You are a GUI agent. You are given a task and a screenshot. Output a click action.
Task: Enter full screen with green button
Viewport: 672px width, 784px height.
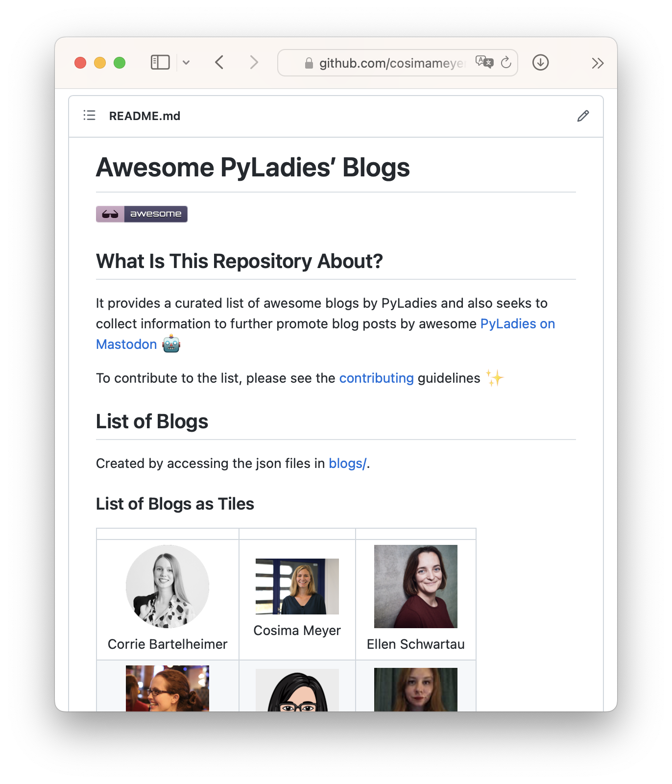(x=120, y=63)
